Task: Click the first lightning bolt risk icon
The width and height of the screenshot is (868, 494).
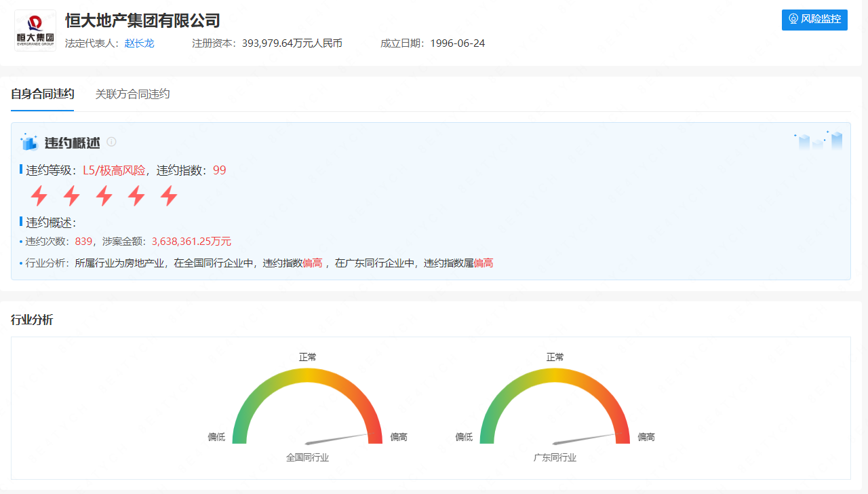Action: click(39, 196)
